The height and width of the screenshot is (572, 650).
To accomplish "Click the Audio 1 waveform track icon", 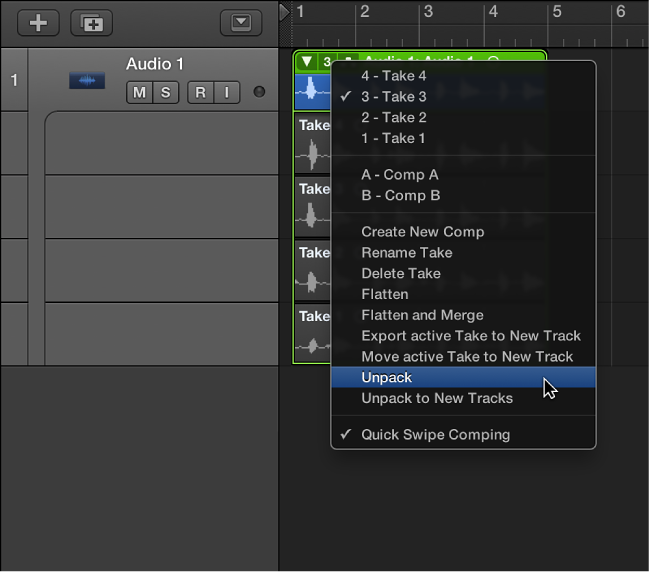I will tap(87, 80).
